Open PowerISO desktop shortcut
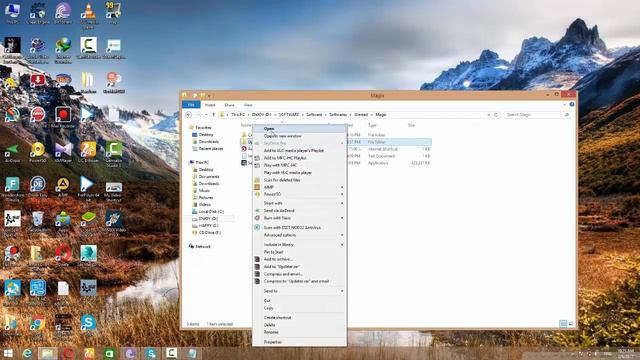The height and width of the screenshot is (360, 640). click(38, 152)
